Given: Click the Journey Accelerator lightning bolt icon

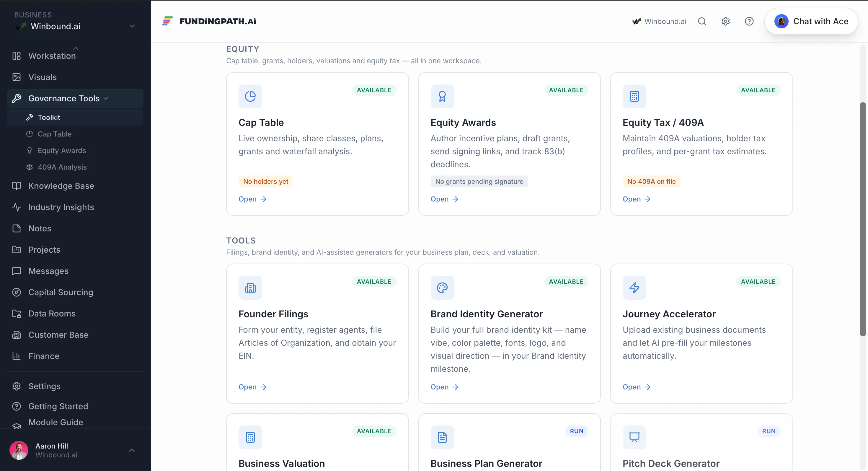Looking at the screenshot, I should [x=634, y=288].
